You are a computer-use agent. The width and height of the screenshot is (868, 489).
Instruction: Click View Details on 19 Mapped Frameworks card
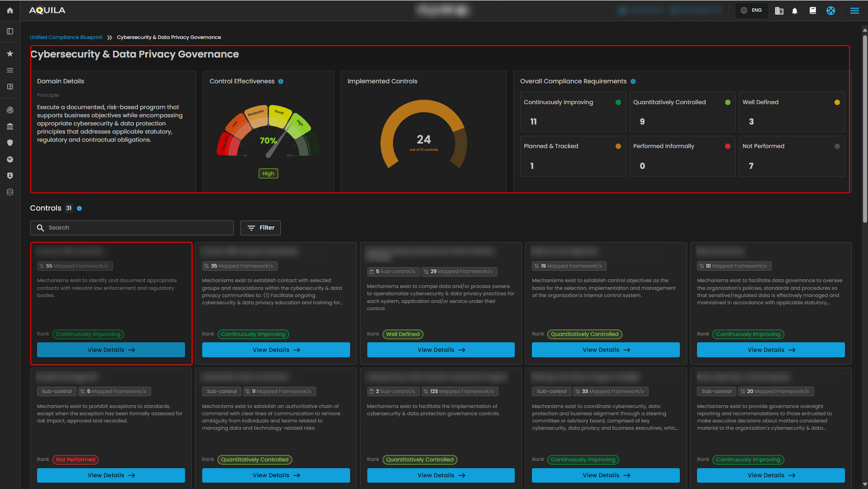pyautogui.click(x=606, y=350)
